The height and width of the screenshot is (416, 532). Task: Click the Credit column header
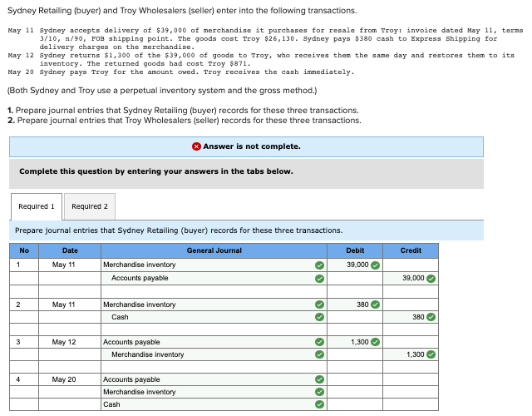click(411, 250)
